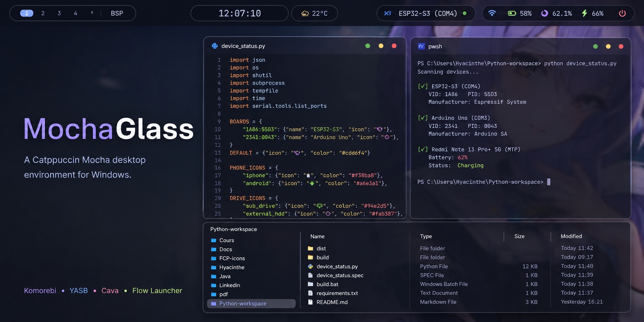
Task: Click the "Markdown File" type cell
Action: coord(438,302)
